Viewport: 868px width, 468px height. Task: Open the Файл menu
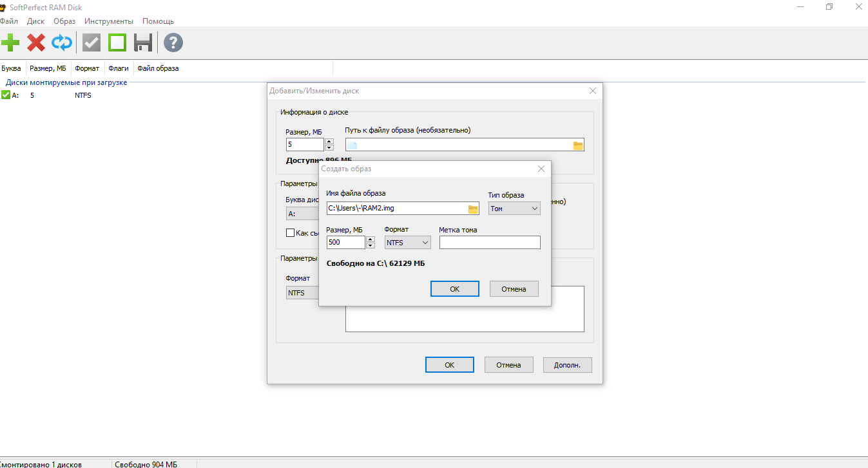point(9,21)
